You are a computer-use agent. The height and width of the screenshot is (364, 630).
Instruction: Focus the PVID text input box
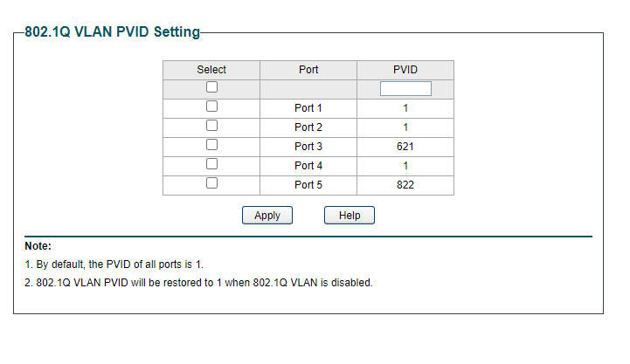pyautogui.click(x=405, y=89)
